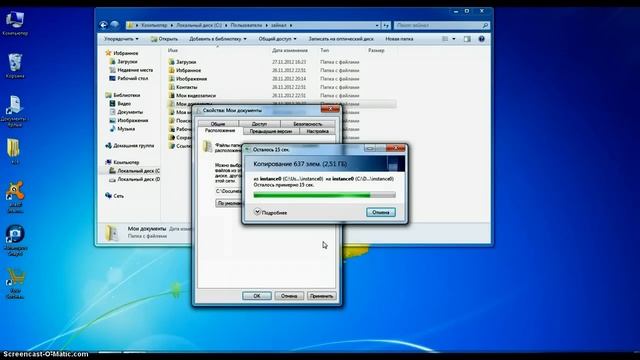The image size is (640, 360).
Task: Select the Расположение tab
Action: (220, 131)
